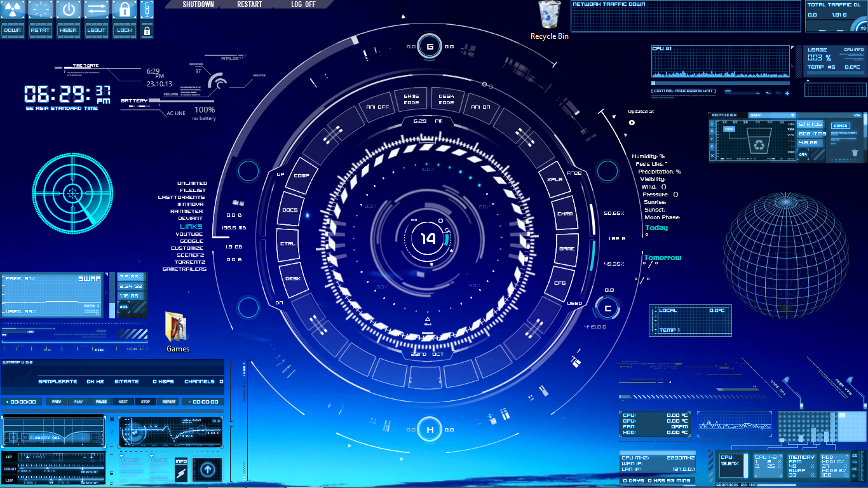Enable GAME MODE on the ring menu
Screen dimensions: 868x488
(x=412, y=100)
